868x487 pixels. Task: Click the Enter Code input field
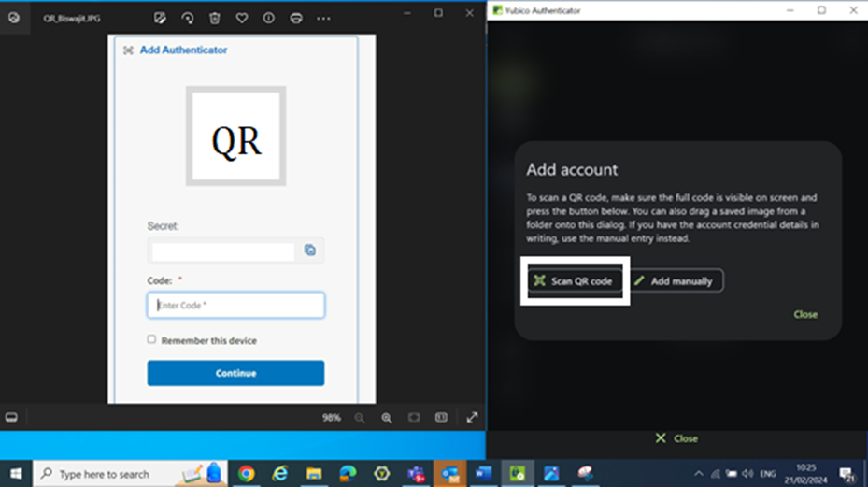pos(235,306)
